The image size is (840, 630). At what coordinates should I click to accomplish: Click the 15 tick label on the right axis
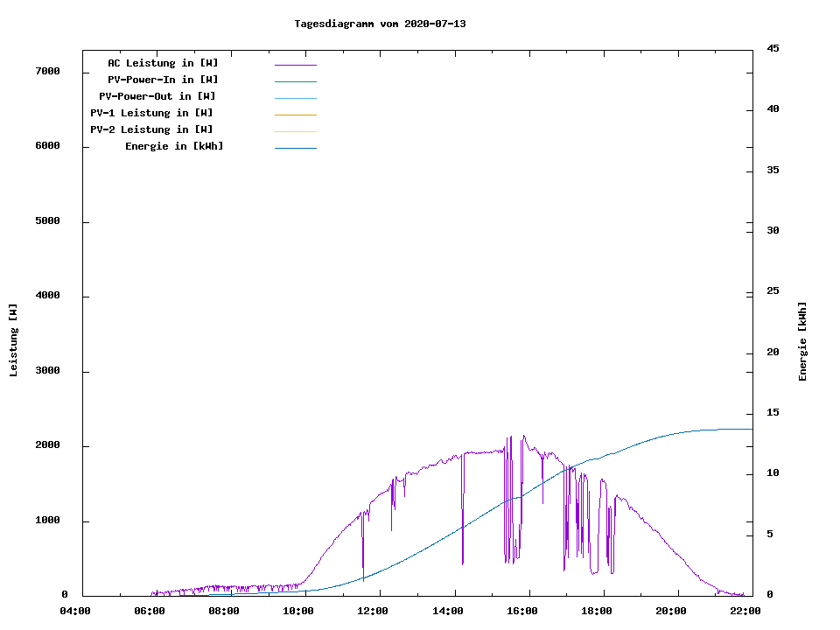pyautogui.click(x=773, y=413)
